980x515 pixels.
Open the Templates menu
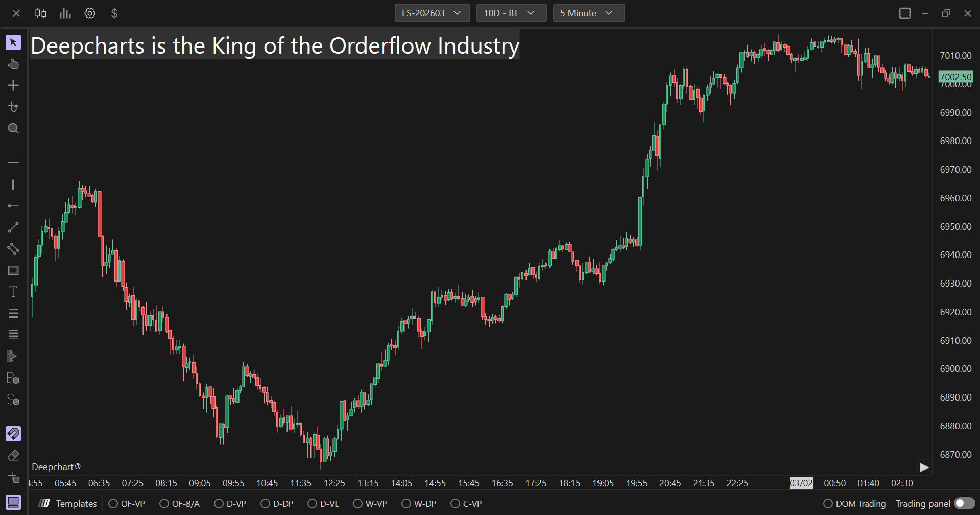68,504
